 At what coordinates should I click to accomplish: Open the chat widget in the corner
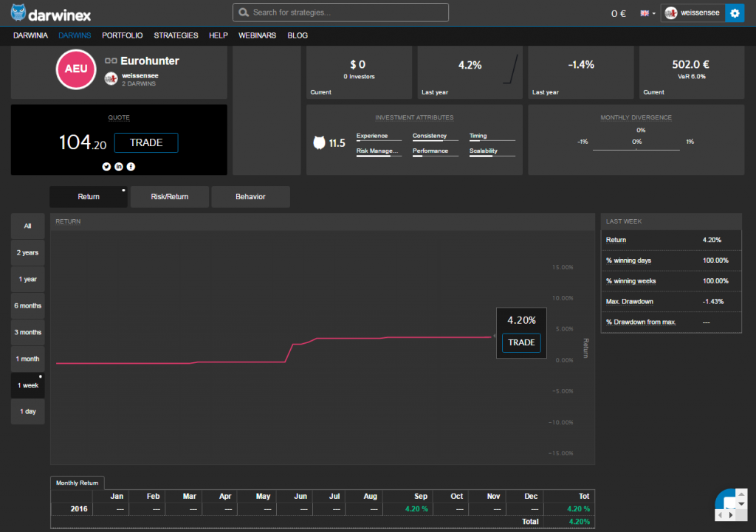pos(732,506)
